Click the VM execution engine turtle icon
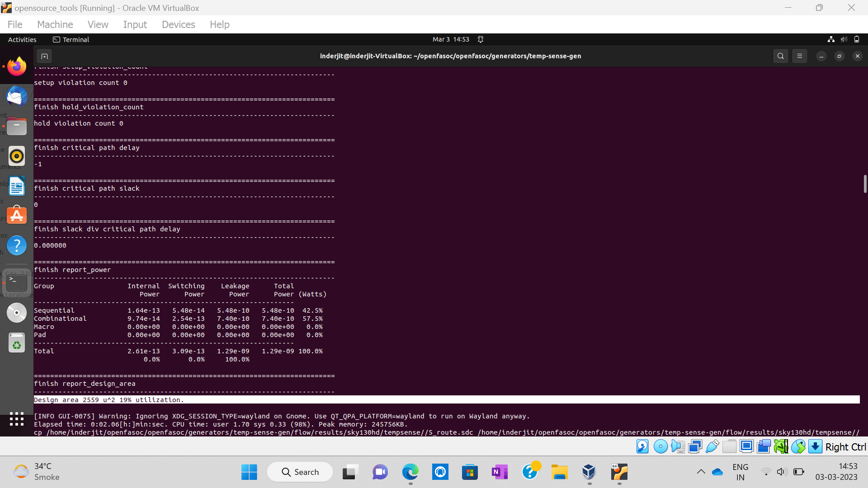 (x=780, y=446)
